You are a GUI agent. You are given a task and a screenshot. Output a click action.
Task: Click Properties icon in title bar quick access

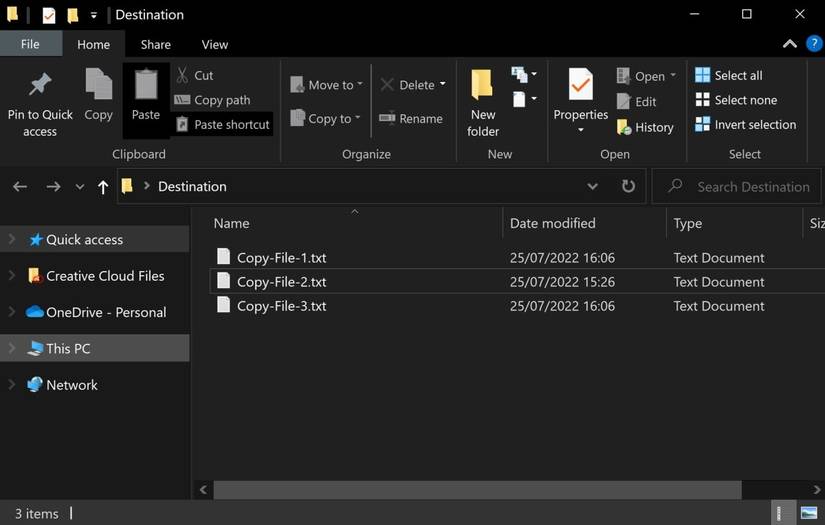(48, 15)
